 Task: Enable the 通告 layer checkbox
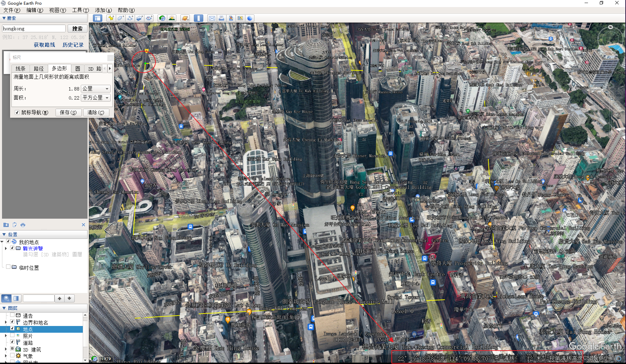(12, 315)
